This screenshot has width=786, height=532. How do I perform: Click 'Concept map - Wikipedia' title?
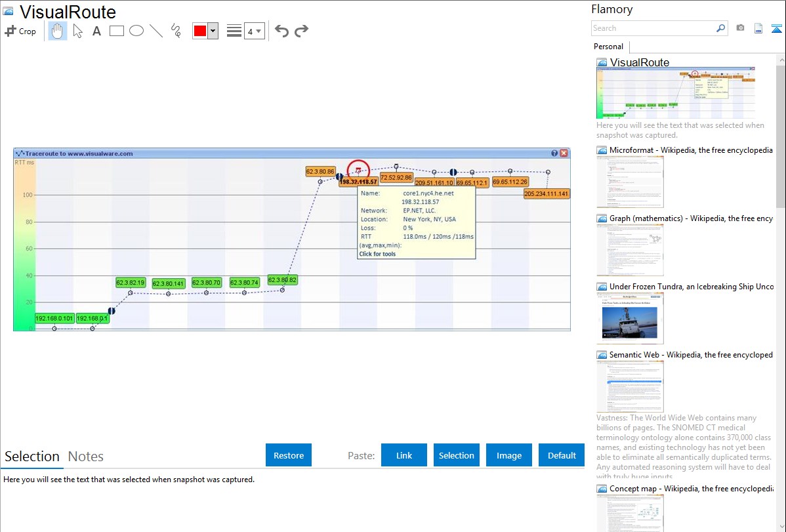point(692,489)
